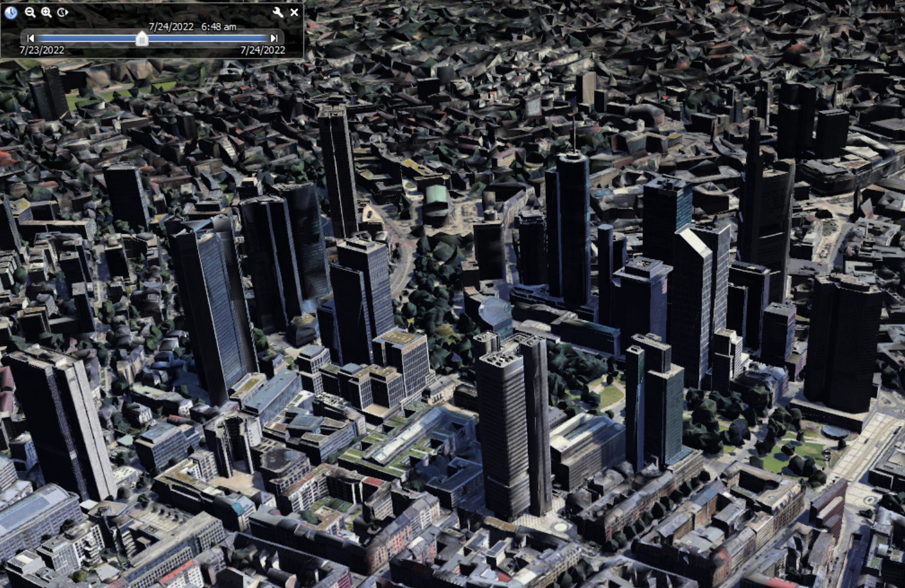Open time slider options wrench
This screenshot has height=588, width=905.
click(x=278, y=12)
